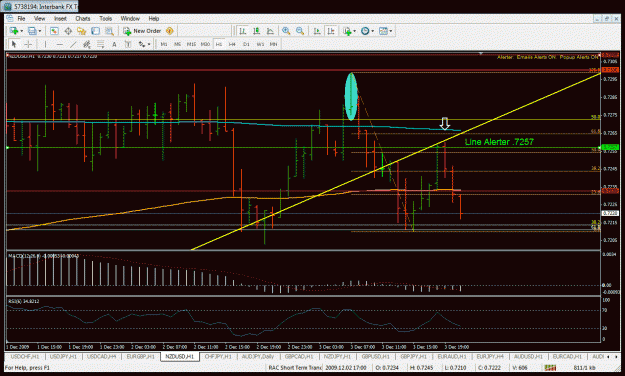Select the Equidistant Channel tool
The height and width of the screenshot is (376, 625).
click(x=86, y=44)
